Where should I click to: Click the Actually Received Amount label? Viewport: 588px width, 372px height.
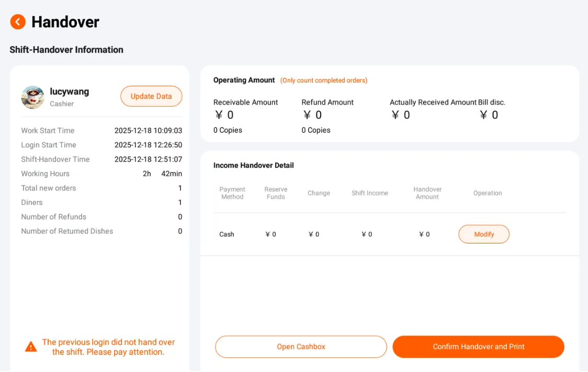433,102
